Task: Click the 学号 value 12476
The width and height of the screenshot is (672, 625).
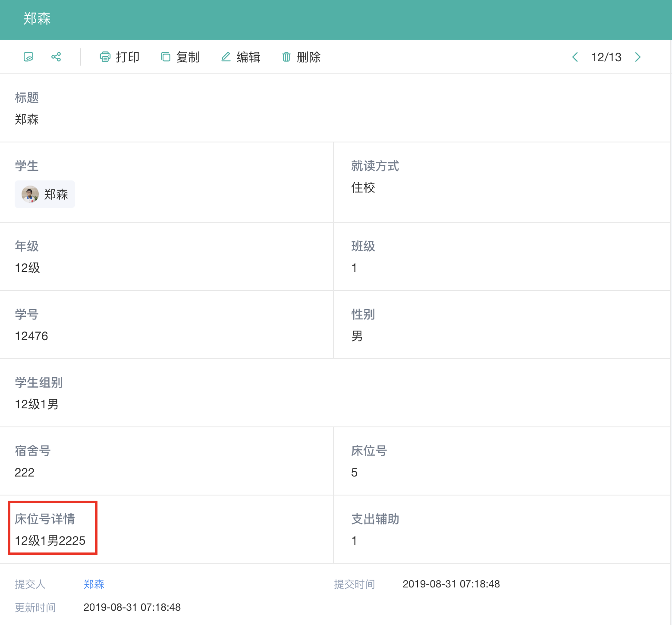Action: [31, 336]
